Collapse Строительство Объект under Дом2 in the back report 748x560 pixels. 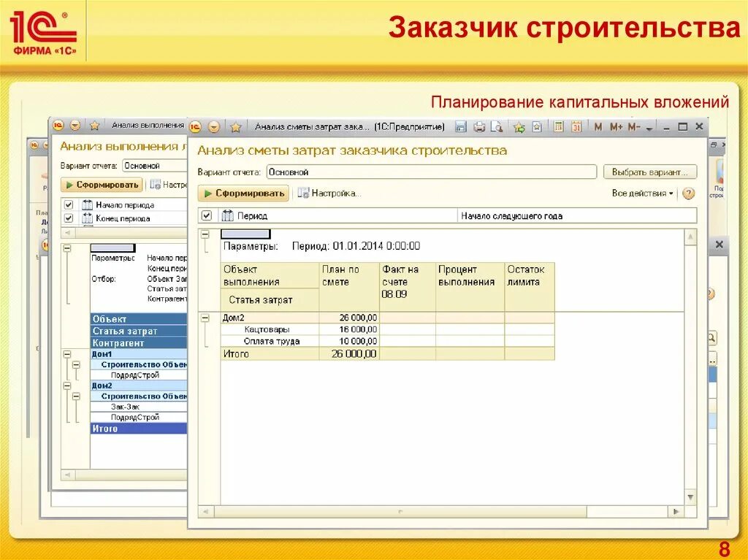76,396
